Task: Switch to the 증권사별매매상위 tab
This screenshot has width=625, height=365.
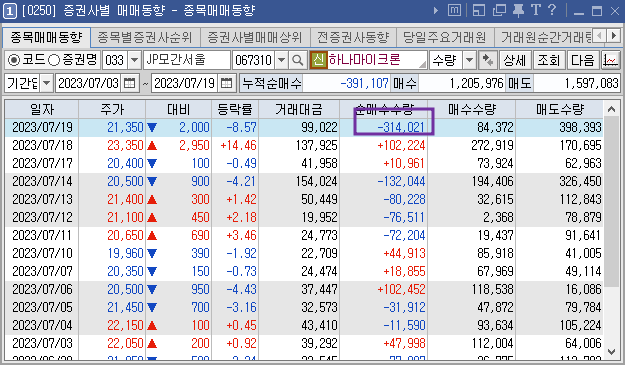Action: (x=255, y=37)
